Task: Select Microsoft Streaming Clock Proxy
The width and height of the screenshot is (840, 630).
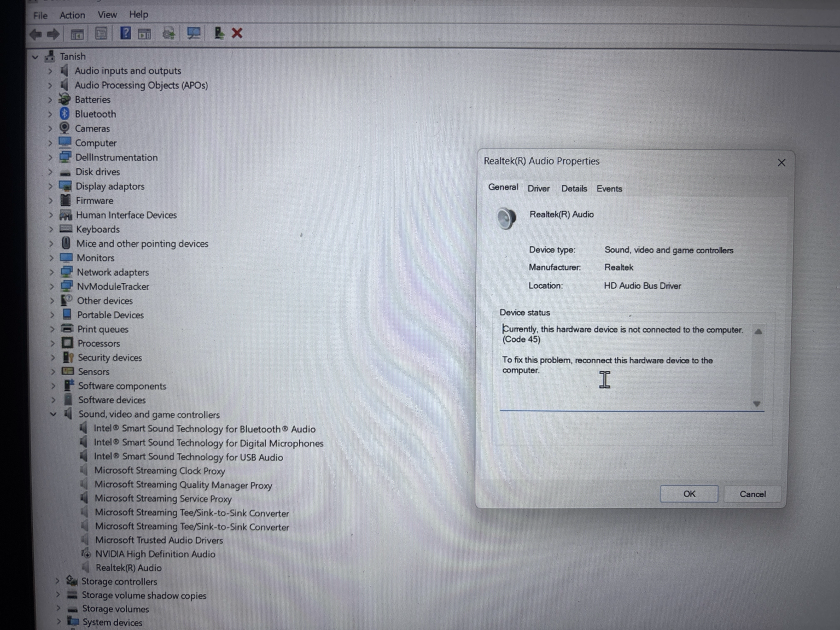Action: click(x=160, y=470)
